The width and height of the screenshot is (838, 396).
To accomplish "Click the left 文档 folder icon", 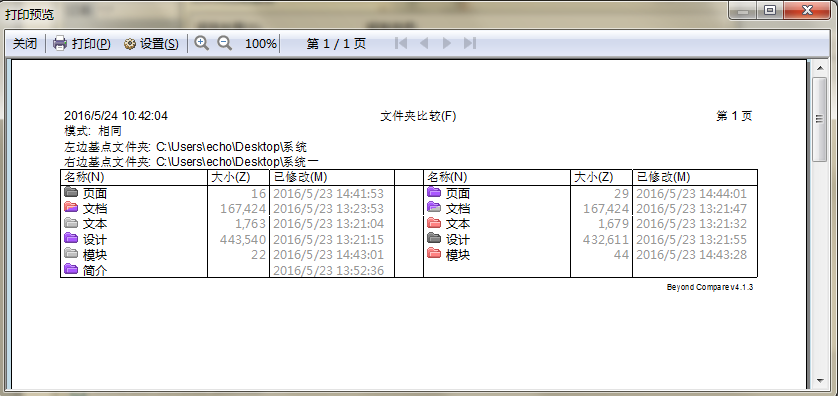I will click(x=71, y=207).
